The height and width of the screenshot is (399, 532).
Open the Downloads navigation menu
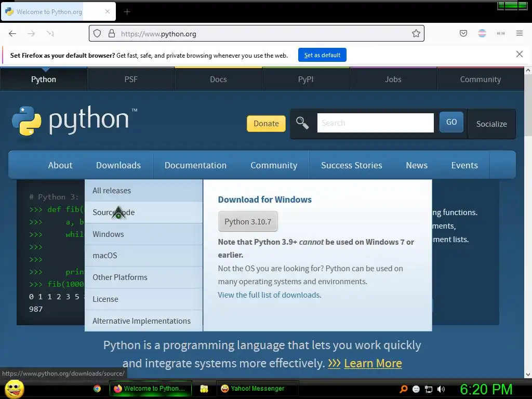pos(118,165)
